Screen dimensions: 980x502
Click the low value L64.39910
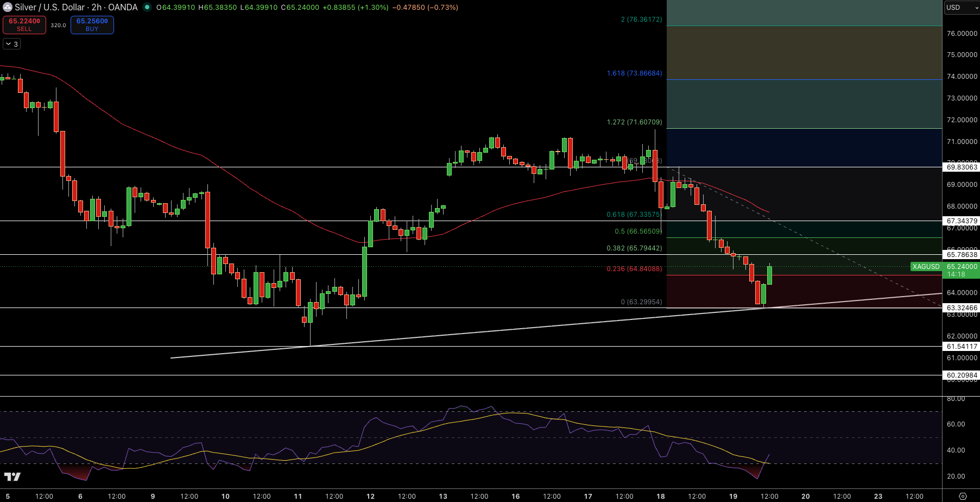point(258,7)
